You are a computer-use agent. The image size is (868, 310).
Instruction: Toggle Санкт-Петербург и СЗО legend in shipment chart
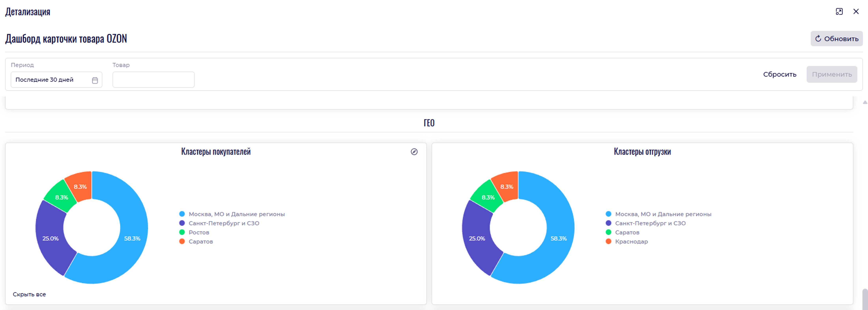(650, 223)
